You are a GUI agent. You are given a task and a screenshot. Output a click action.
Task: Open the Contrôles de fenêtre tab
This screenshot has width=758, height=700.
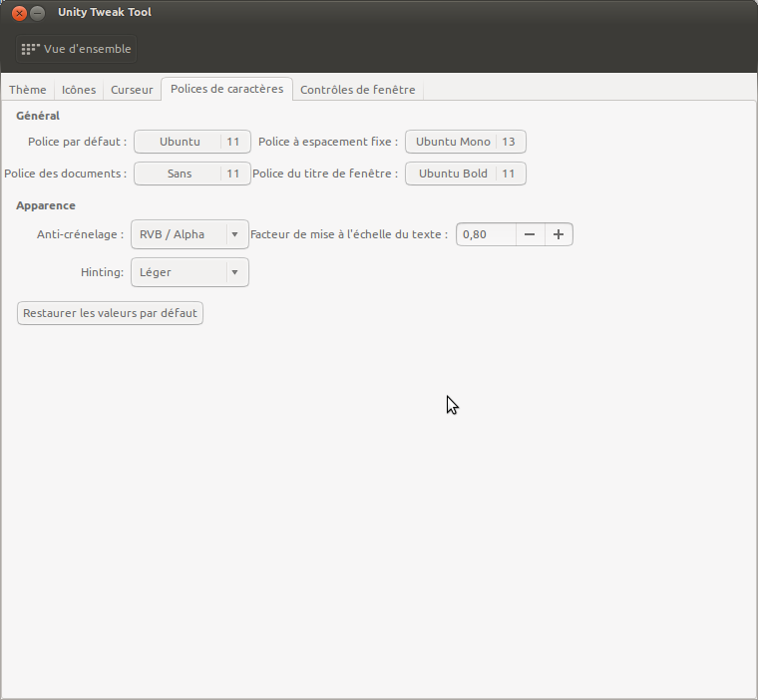[x=357, y=90]
